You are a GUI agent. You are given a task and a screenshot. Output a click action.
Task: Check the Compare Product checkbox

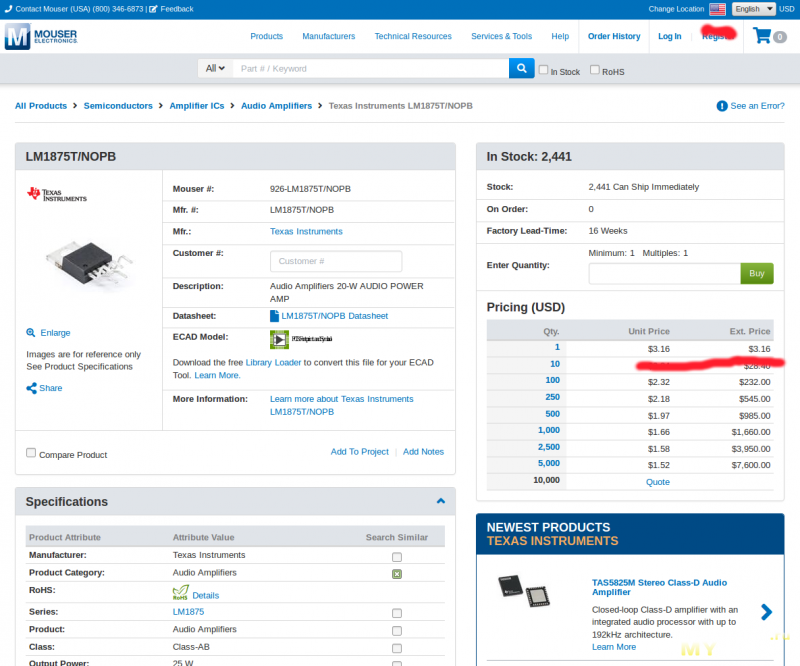[31, 453]
